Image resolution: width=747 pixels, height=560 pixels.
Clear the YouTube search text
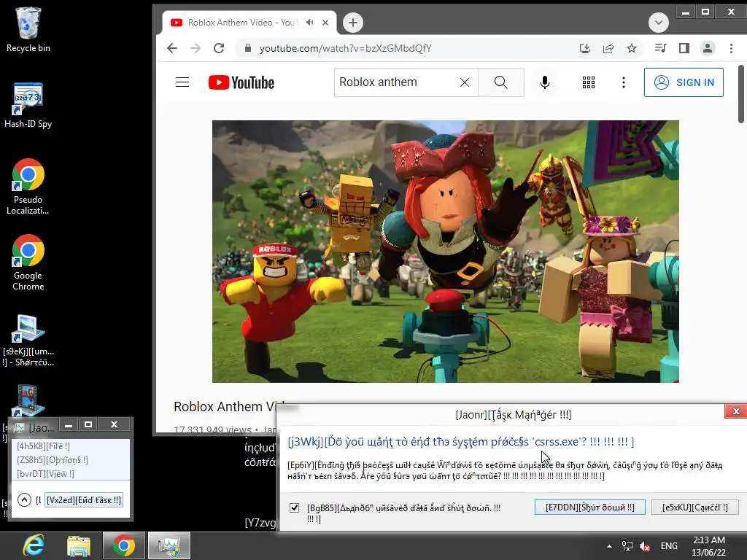[x=465, y=82]
